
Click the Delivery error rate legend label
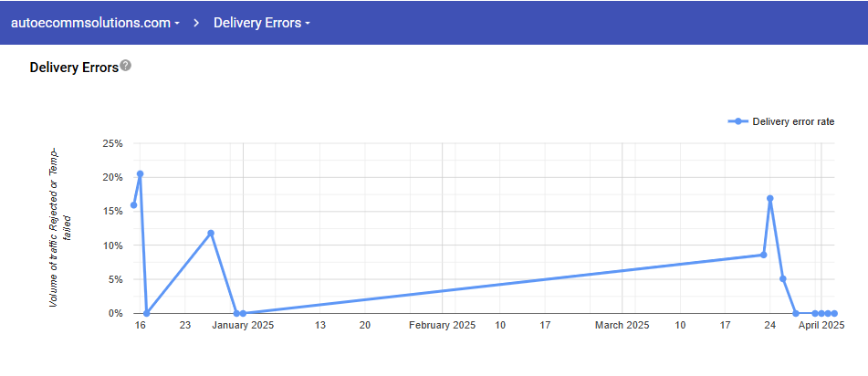[793, 122]
